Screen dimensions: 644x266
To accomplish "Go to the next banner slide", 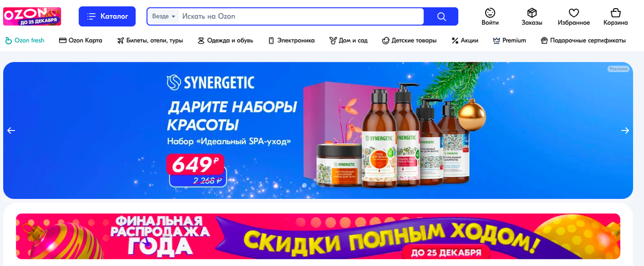I will pos(625,131).
